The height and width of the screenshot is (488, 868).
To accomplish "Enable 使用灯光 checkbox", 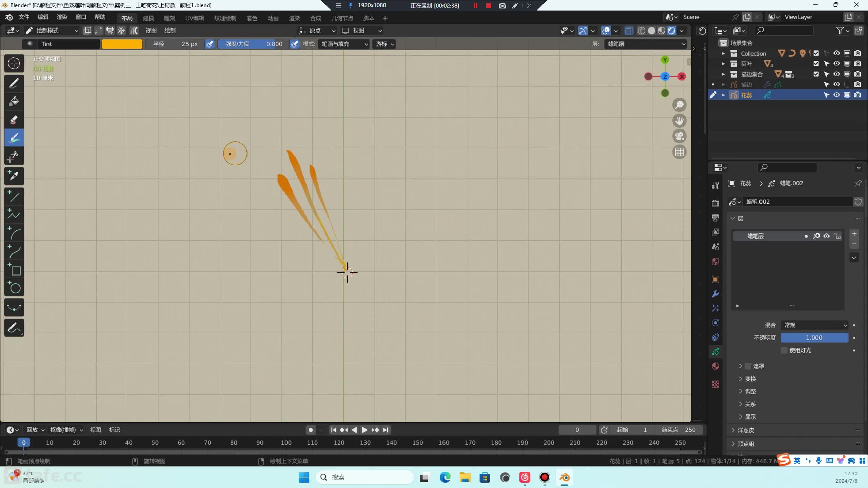I will [x=784, y=350].
